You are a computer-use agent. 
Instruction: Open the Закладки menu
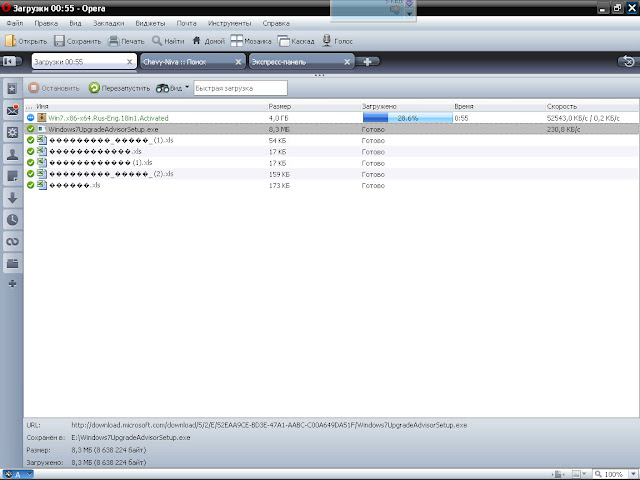coord(109,23)
